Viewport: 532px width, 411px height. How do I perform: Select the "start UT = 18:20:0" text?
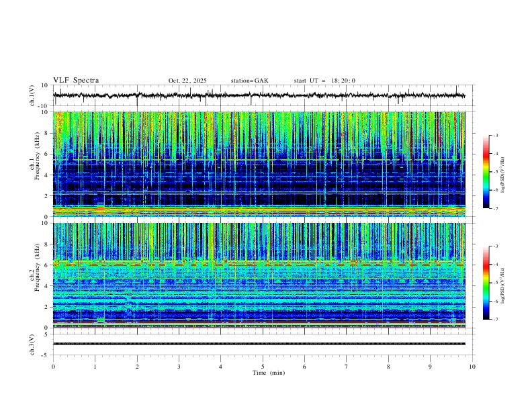click(324, 81)
